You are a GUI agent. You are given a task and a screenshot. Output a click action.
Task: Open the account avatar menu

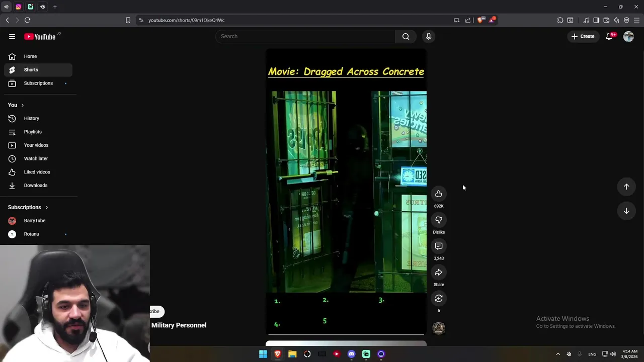[x=628, y=36]
